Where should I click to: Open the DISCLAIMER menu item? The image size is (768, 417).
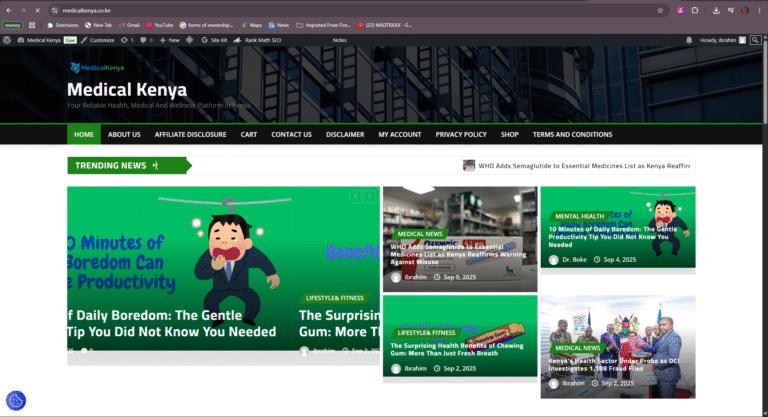345,134
